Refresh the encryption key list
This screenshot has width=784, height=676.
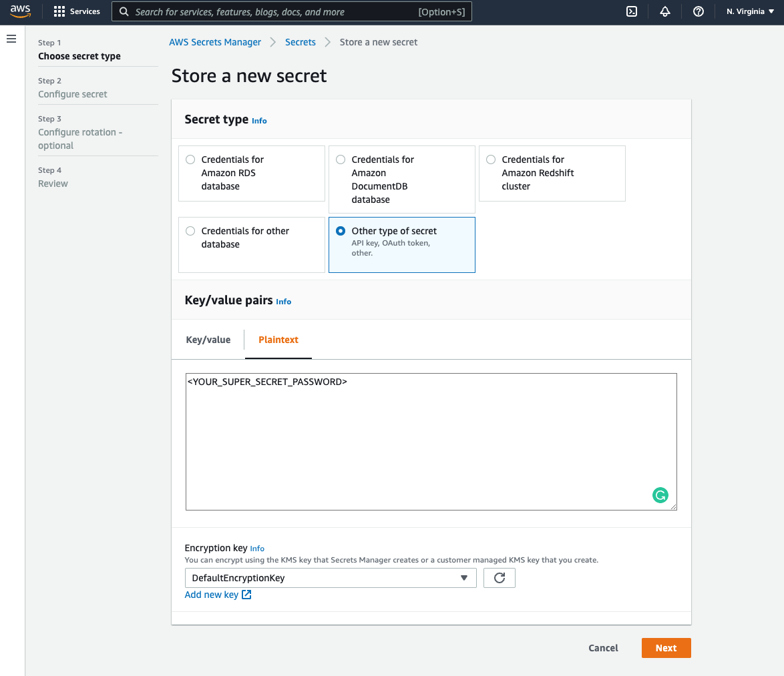[499, 578]
